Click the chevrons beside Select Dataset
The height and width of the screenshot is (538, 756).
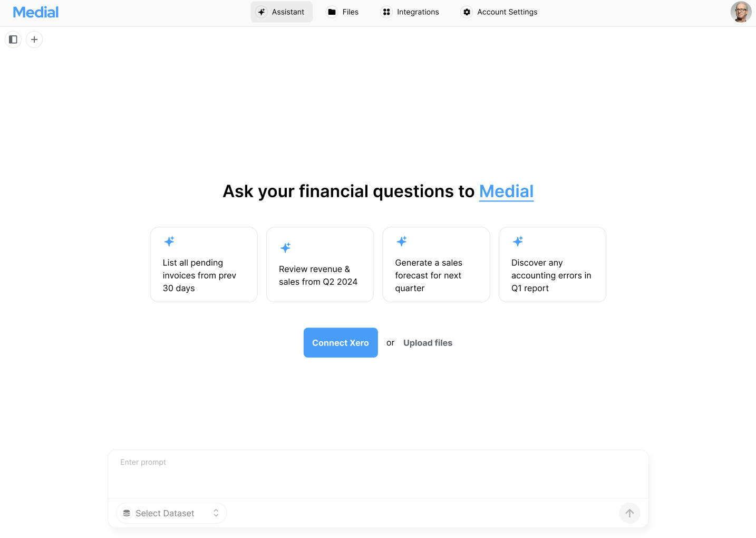coord(216,513)
